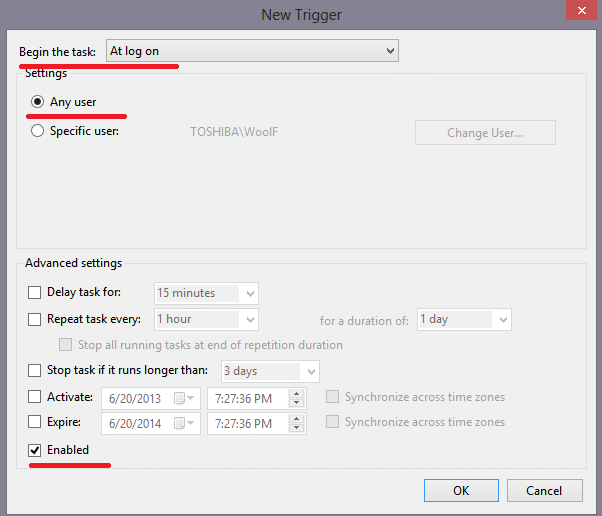Check the Activate checkbox
Image resolution: width=602 pixels, height=516 pixels.
pos(35,397)
